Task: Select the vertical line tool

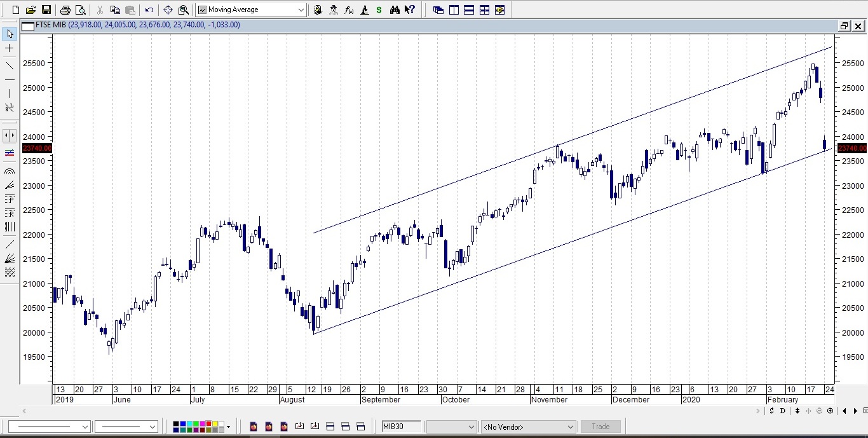Action: click(10, 93)
